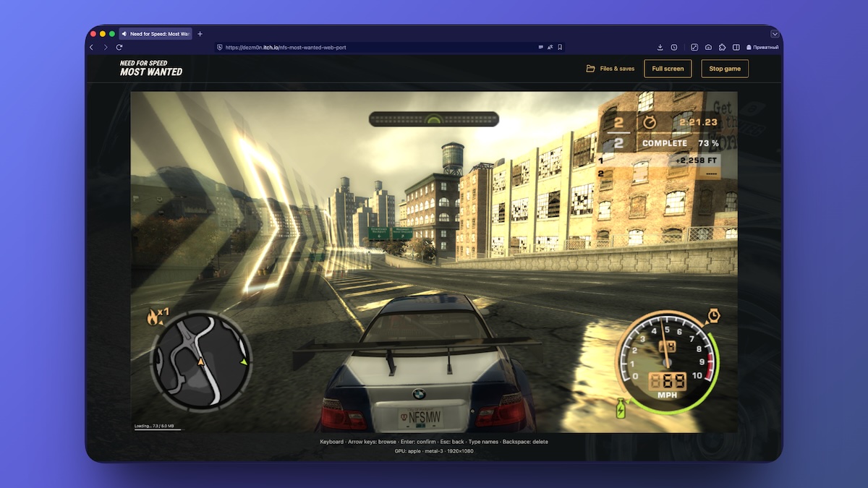Click the camera snapshot icon in toolbar
Screen dimensions: 868x488
pyautogui.click(x=708, y=47)
